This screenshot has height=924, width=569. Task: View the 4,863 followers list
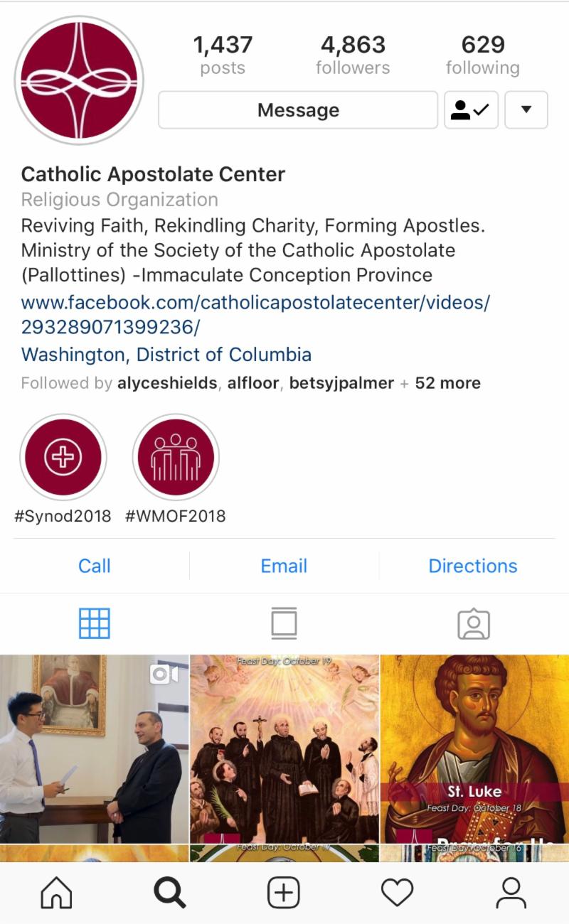click(353, 55)
